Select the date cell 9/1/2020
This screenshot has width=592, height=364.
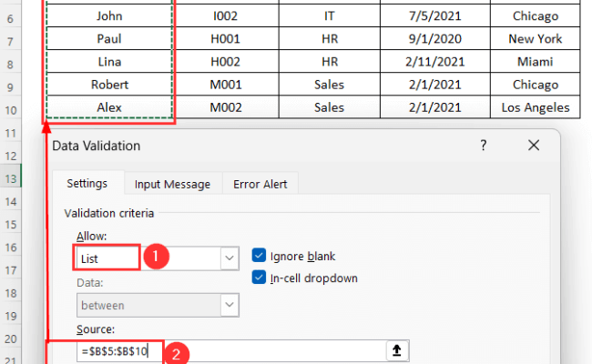point(435,39)
